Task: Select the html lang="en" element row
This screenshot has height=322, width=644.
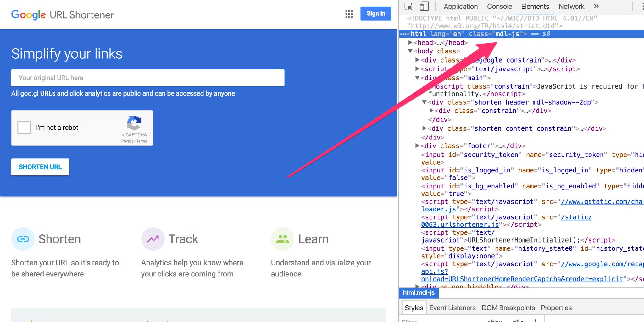Action: point(521,34)
